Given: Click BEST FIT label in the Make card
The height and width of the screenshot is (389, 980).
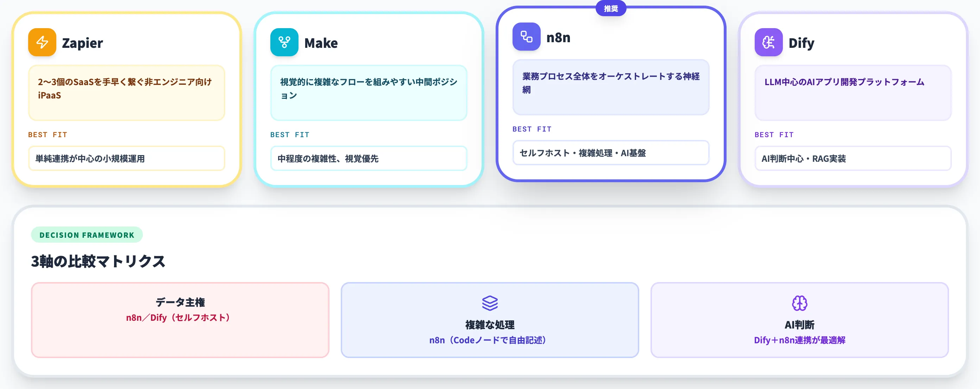Looking at the screenshot, I should (x=290, y=135).
